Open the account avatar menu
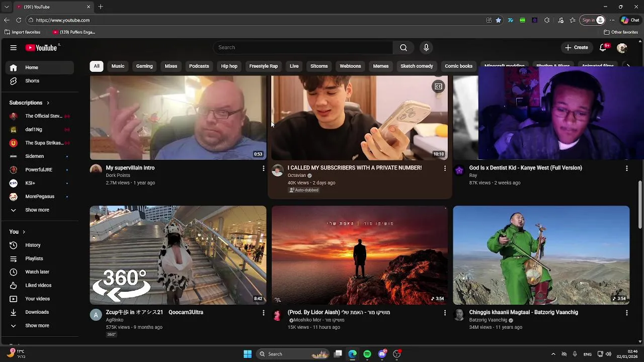The image size is (644, 362). coord(622,48)
